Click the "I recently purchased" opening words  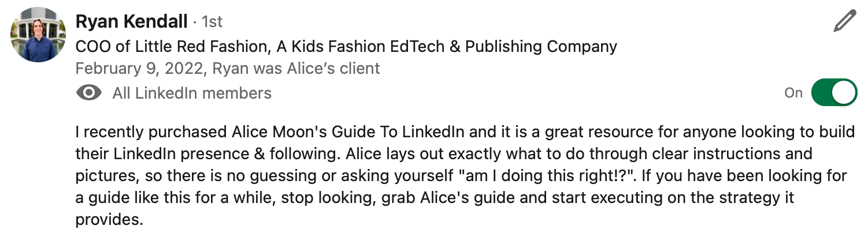tap(150, 132)
